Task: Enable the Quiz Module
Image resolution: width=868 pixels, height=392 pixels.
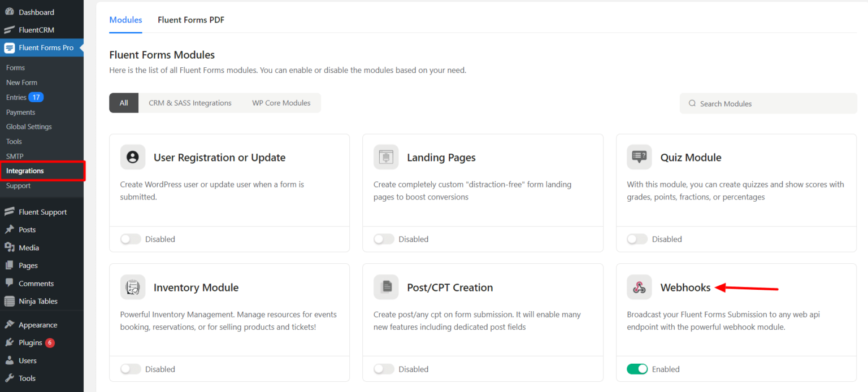Action: (x=637, y=239)
